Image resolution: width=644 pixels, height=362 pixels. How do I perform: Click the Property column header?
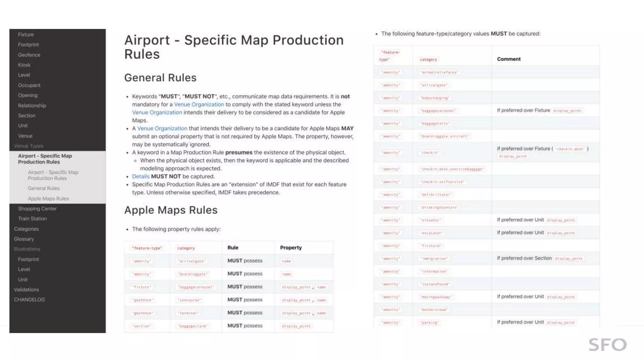click(x=291, y=248)
